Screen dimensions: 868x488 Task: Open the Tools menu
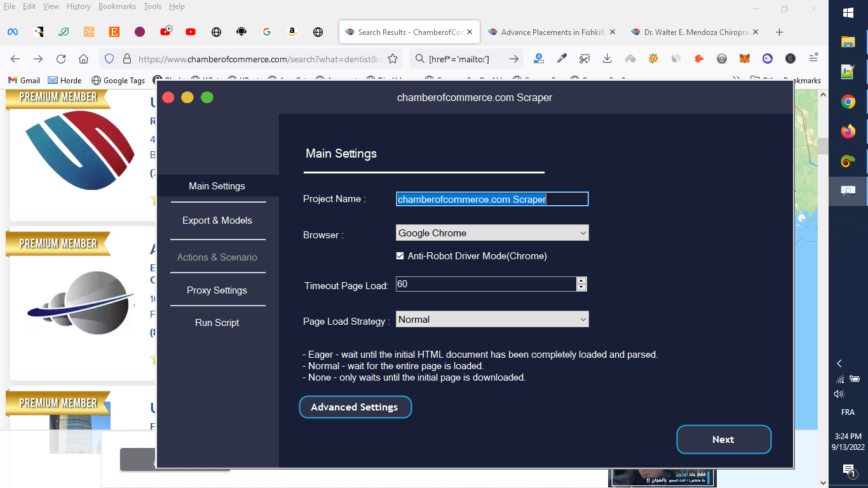[153, 6]
